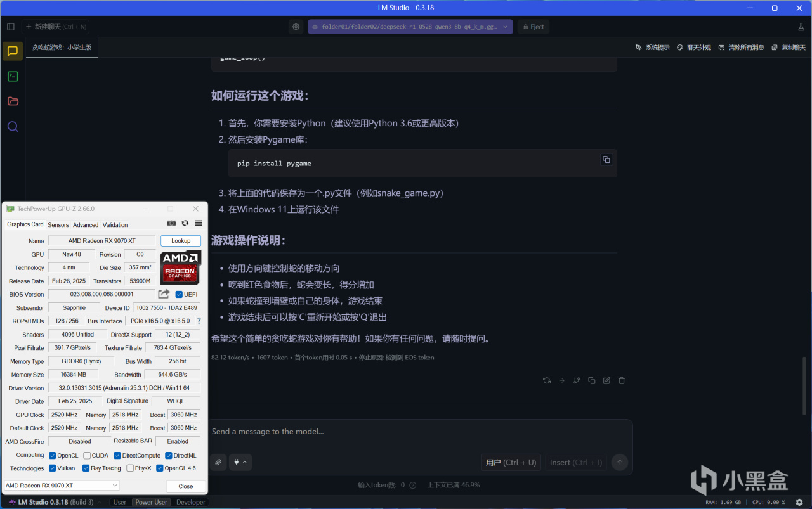Open the flask icon in top right
The height and width of the screenshot is (509, 812).
coord(801,27)
